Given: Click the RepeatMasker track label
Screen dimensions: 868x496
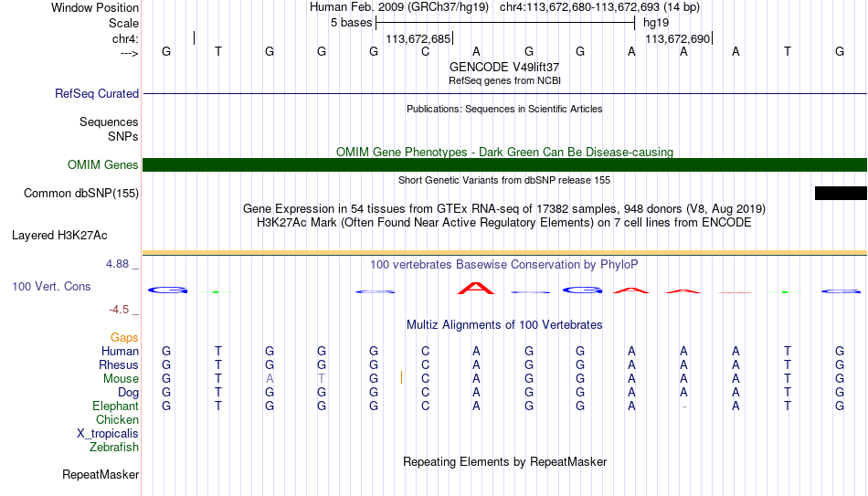Looking at the screenshot, I should pos(101,474).
